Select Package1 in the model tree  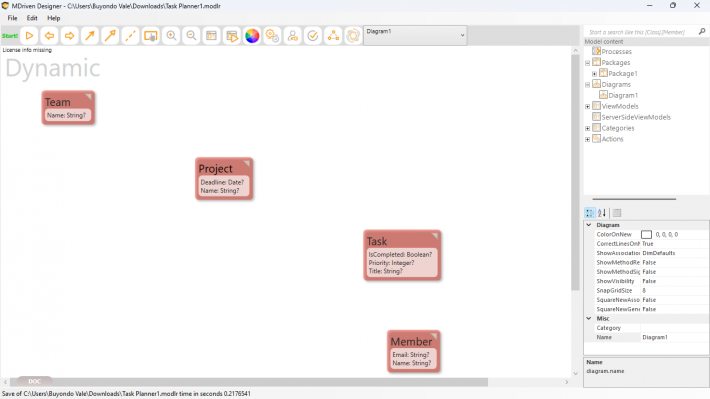click(x=623, y=73)
